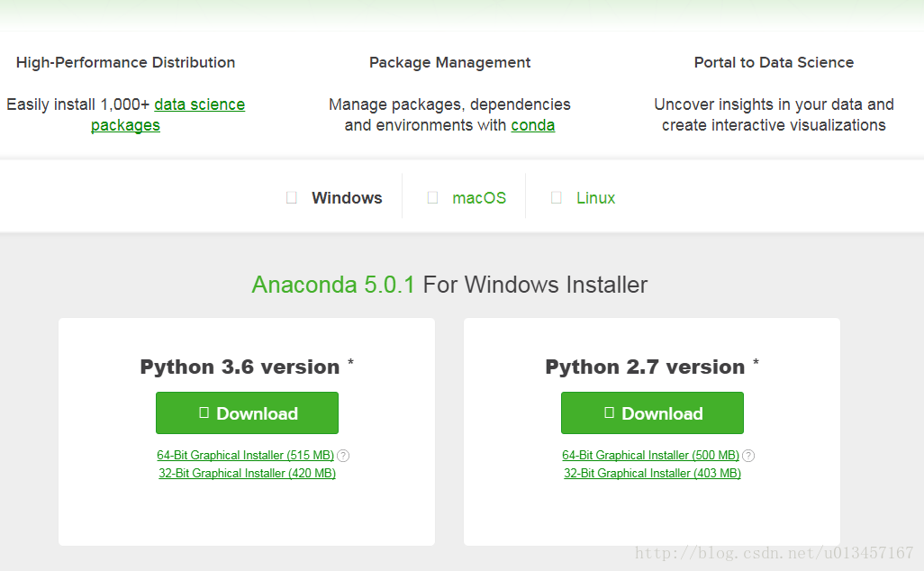Click download icon in Python 2.7 button
The image size is (924, 571).
click(609, 412)
